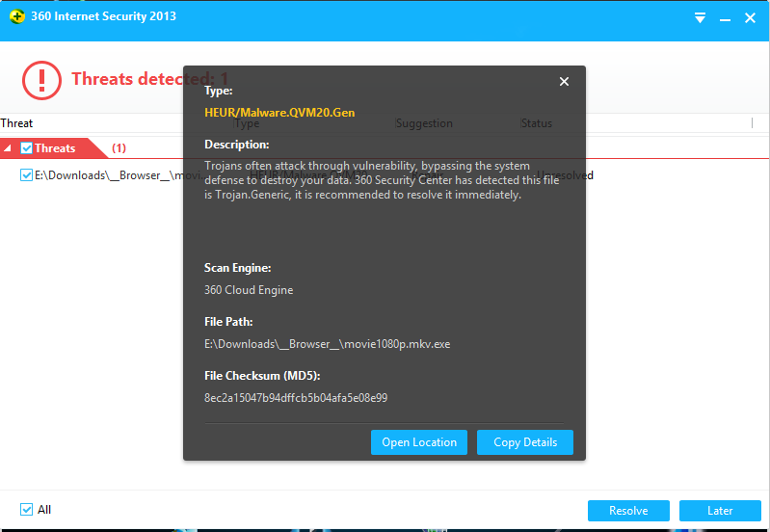Click the Copy Details button
Image resolution: width=770 pixels, height=532 pixels.
[525, 442]
